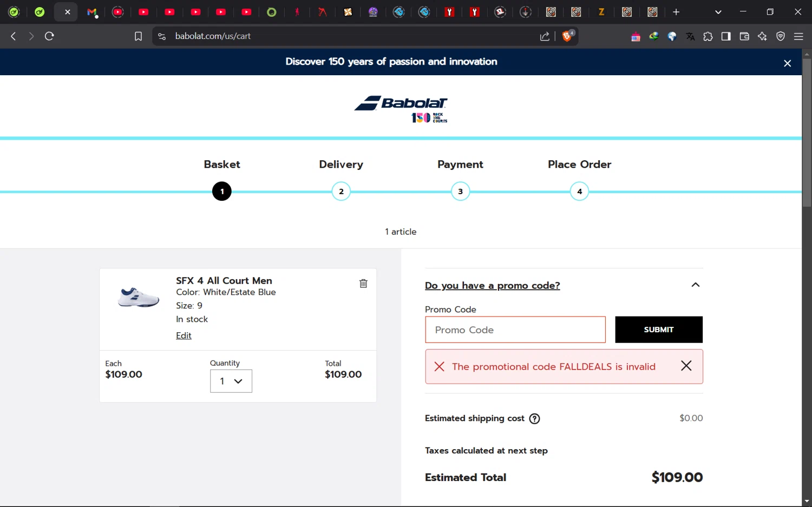Screen dimensions: 812x507
Task: Click the scrollbar down arrow
Action: tap(807, 501)
